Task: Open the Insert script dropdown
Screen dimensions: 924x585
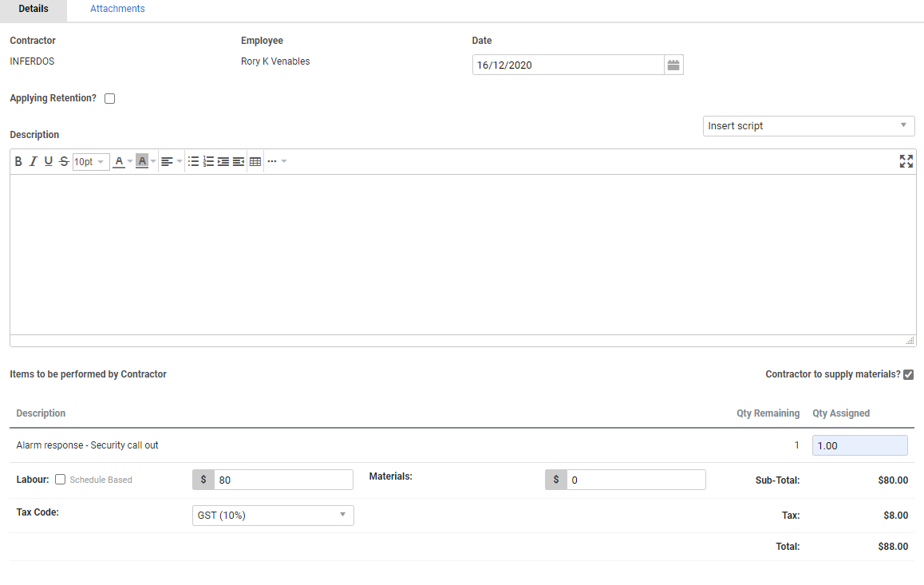Action: (x=808, y=126)
